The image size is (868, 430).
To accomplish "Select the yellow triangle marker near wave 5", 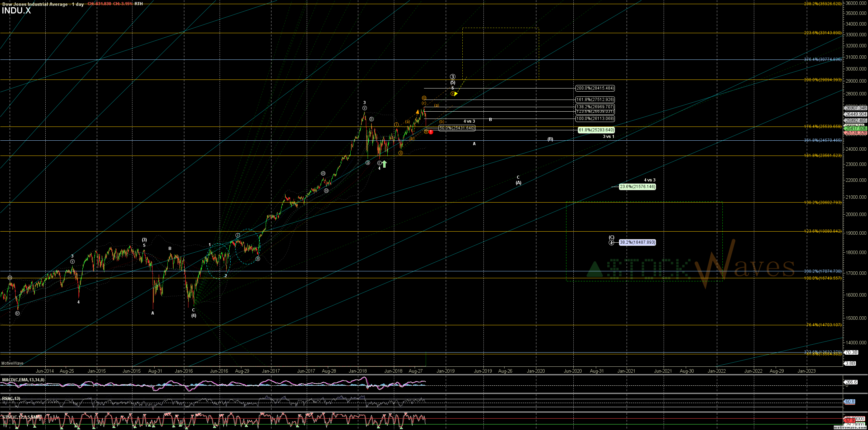I will pyautogui.click(x=456, y=93).
